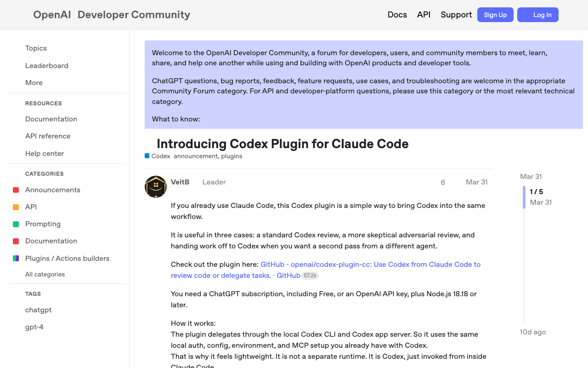Click the red Announcements category square
Screen dimensions: 588x368
16,190
